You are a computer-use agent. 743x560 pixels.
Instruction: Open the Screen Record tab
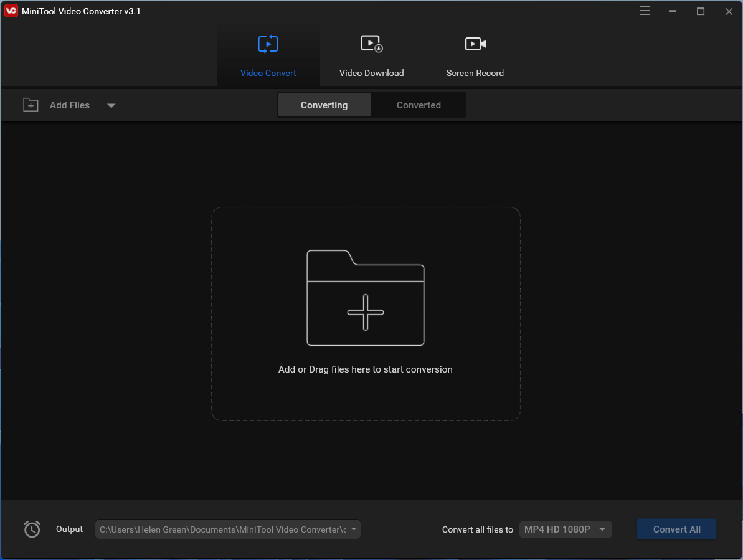(x=475, y=54)
